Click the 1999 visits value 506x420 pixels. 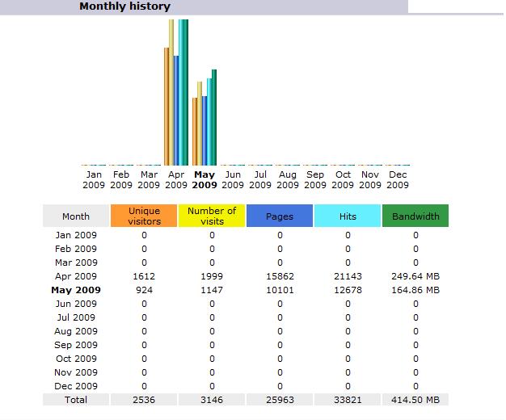212,276
